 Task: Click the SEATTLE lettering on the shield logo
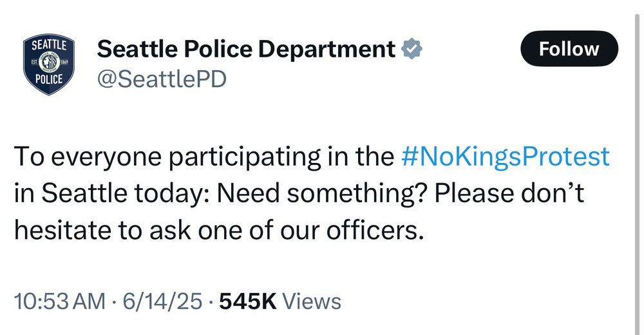click(49, 45)
